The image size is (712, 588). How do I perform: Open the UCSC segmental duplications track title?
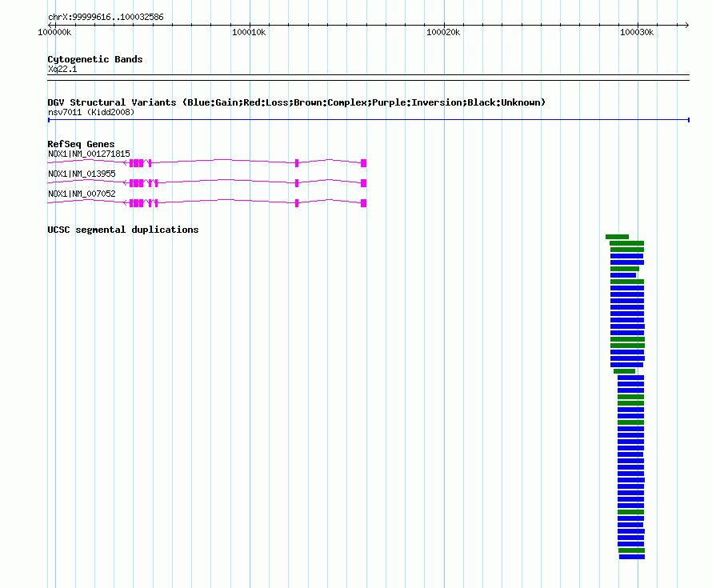pyautogui.click(x=122, y=230)
